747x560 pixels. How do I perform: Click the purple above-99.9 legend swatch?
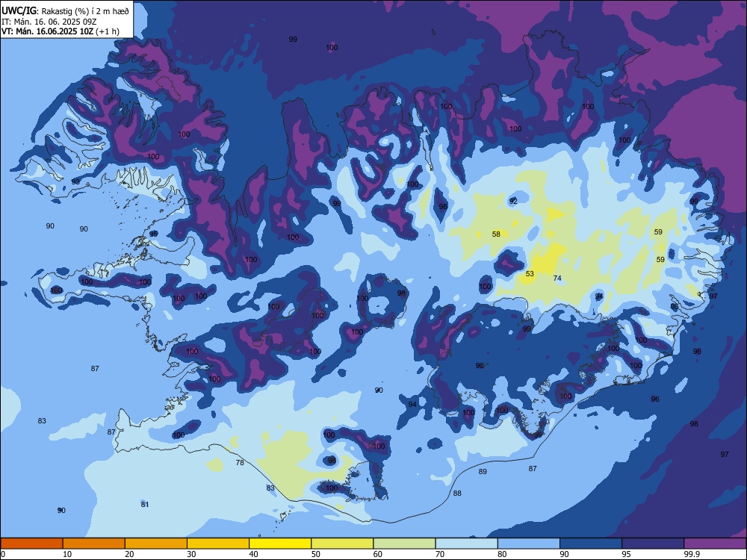[x=715, y=544]
